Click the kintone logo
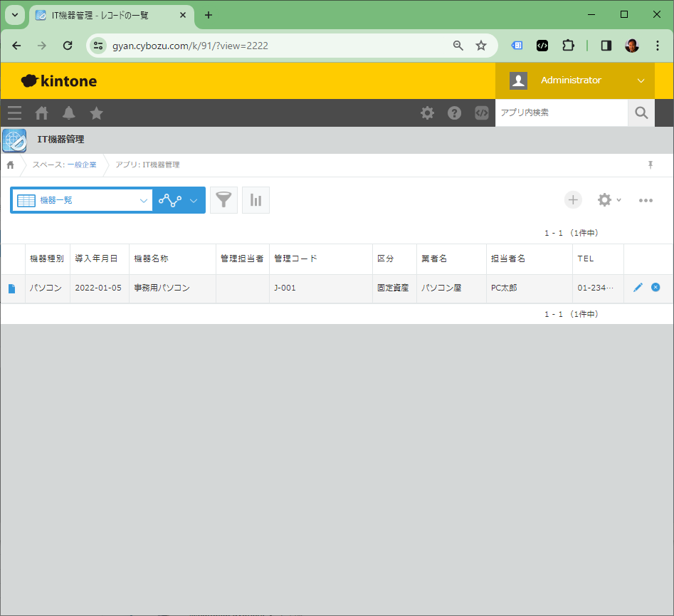Image resolution: width=674 pixels, height=616 pixels. click(x=59, y=81)
